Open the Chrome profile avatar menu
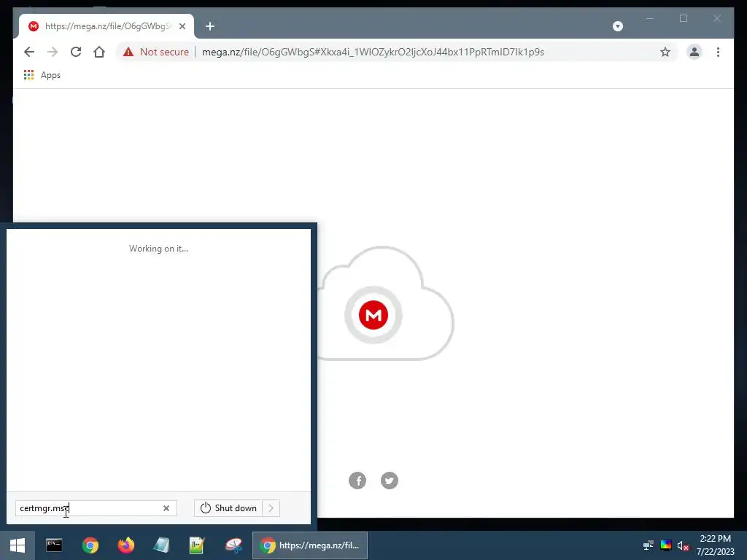 [x=694, y=52]
